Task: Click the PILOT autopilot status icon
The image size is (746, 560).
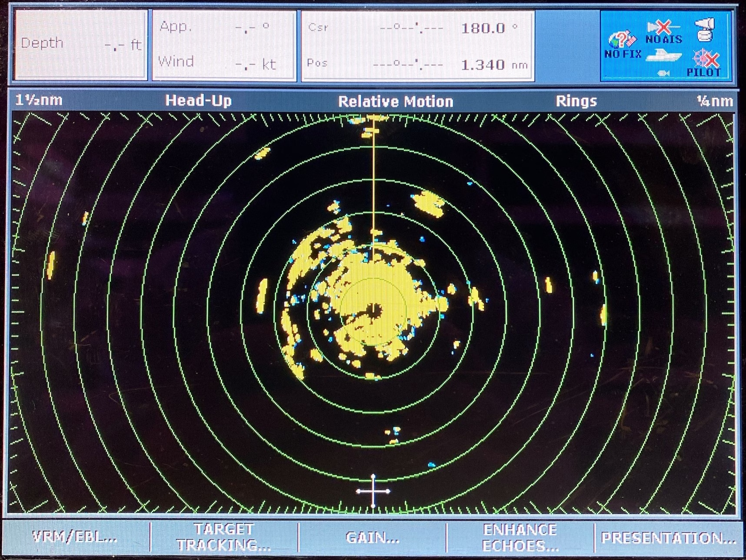Action: tap(703, 63)
